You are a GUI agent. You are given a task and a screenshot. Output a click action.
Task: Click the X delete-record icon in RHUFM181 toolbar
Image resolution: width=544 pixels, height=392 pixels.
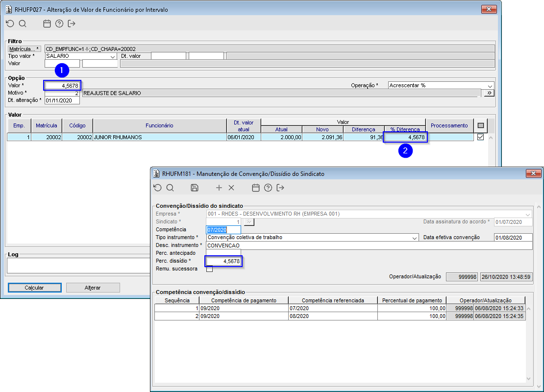pyautogui.click(x=231, y=188)
